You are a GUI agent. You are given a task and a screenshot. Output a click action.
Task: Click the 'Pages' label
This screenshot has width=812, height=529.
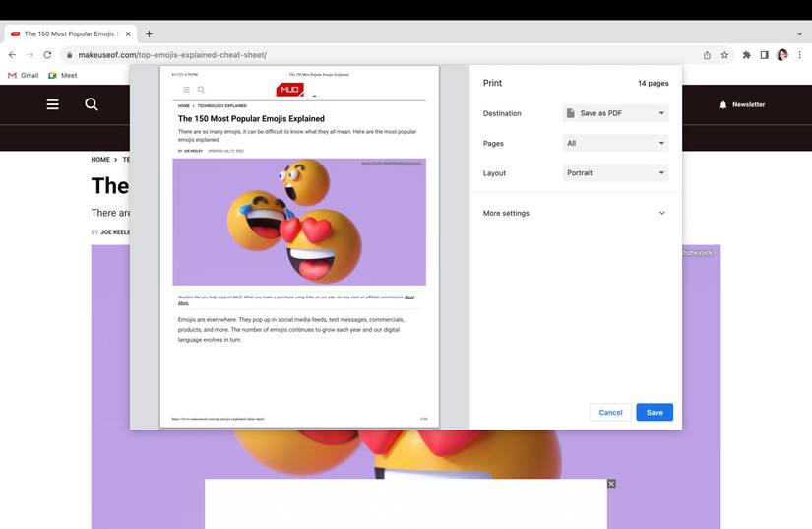[x=493, y=144]
